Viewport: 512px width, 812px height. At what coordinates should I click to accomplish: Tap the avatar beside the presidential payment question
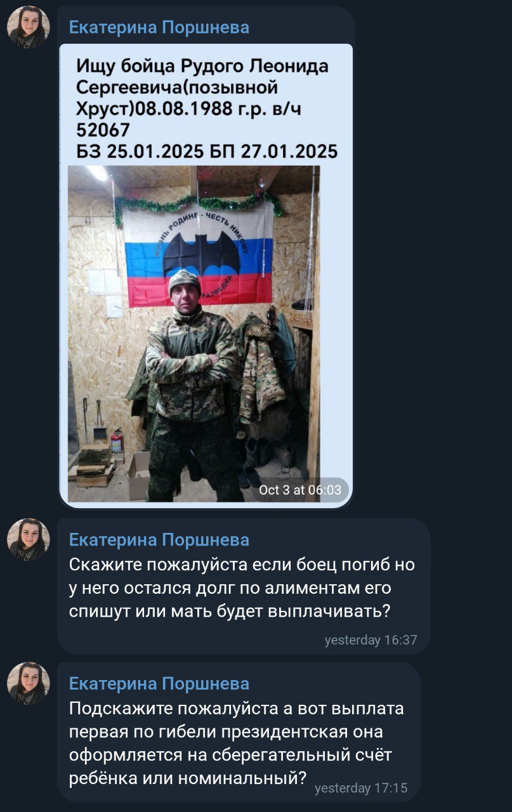point(29,684)
